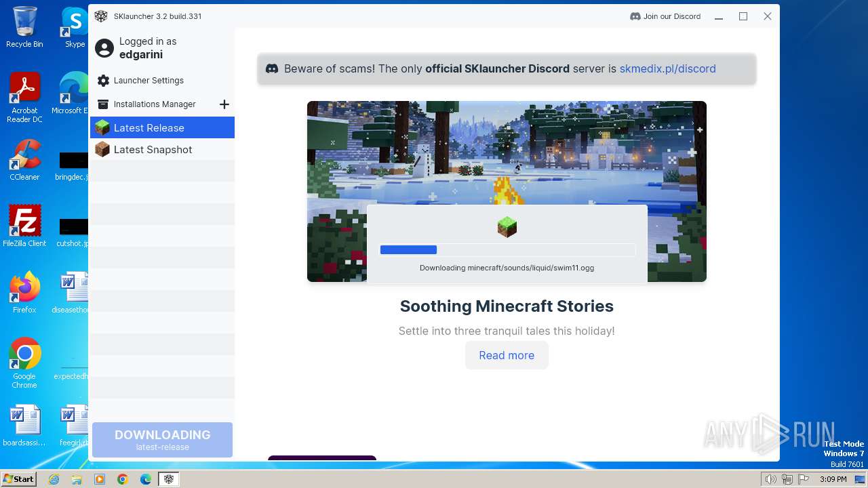Open boardsassi Word document on desktop

coord(24,426)
